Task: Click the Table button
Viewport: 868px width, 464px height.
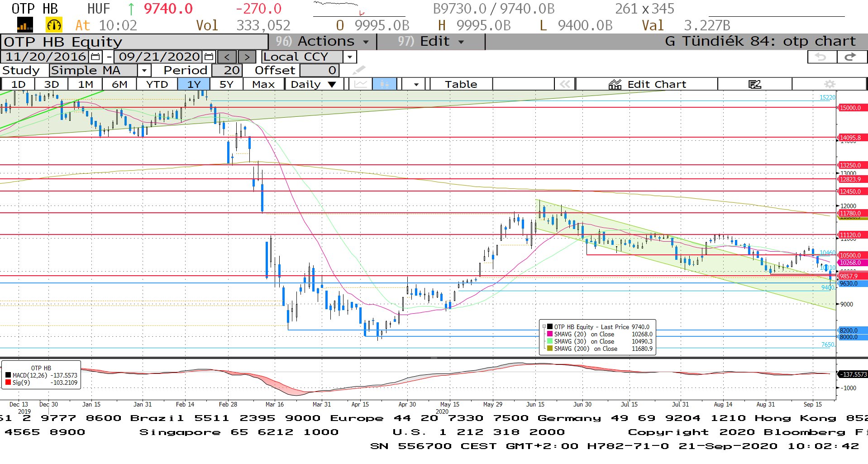Action: (x=461, y=84)
